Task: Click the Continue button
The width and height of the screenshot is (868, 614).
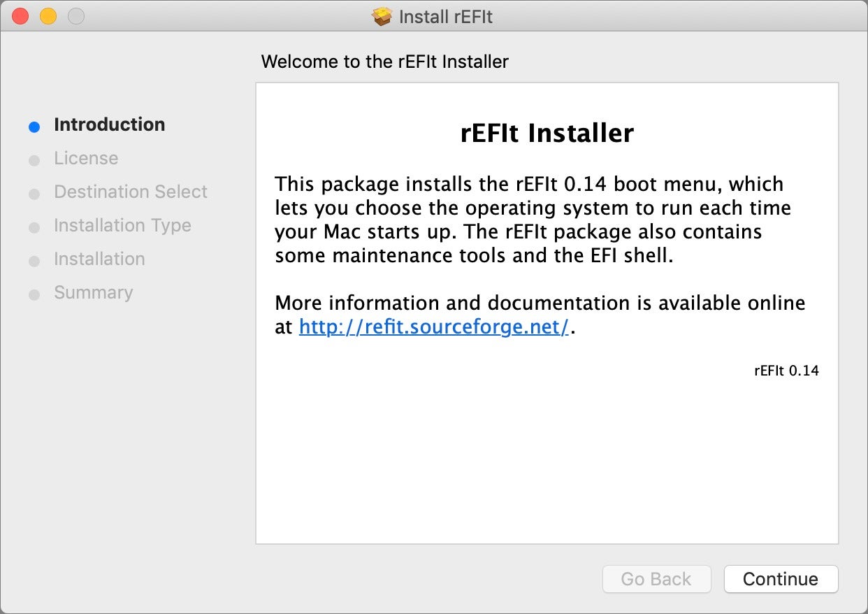Action: [x=781, y=579]
